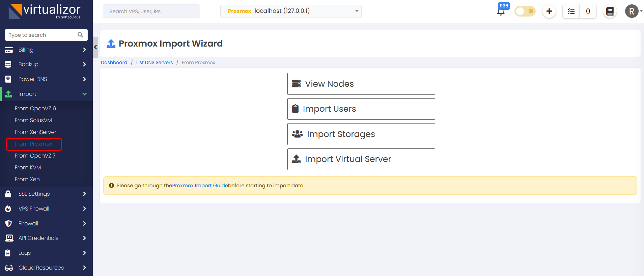Collapse the sidebar with the arrow handle
The height and width of the screenshot is (276, 644).
click(95, 47)
